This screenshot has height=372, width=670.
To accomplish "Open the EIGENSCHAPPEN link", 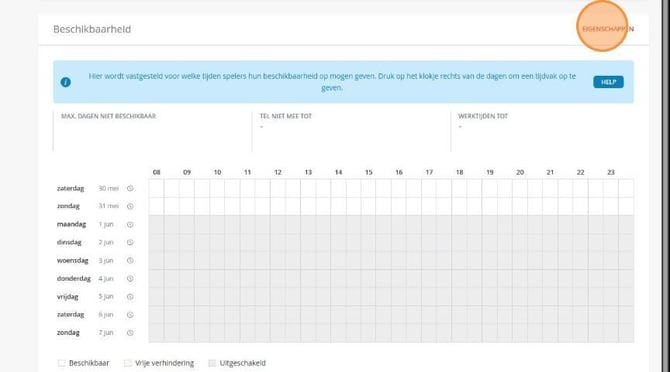I will tap(608, 29).
